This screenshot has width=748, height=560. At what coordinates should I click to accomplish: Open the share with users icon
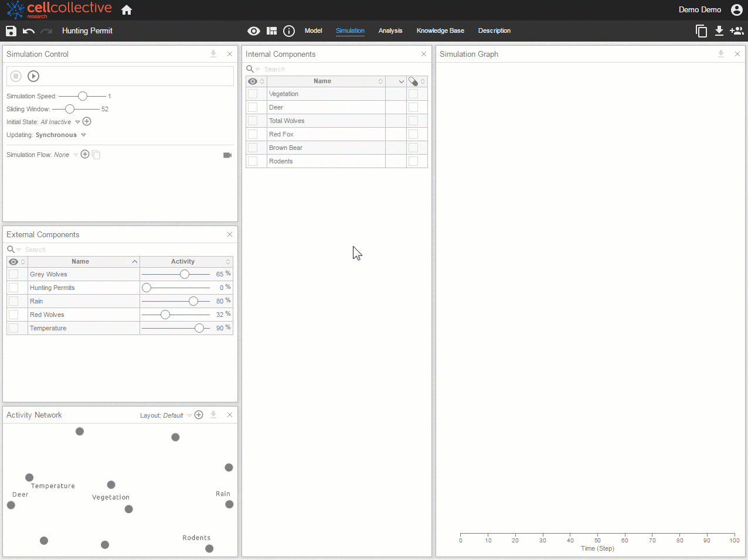click(x=737, y=31)
